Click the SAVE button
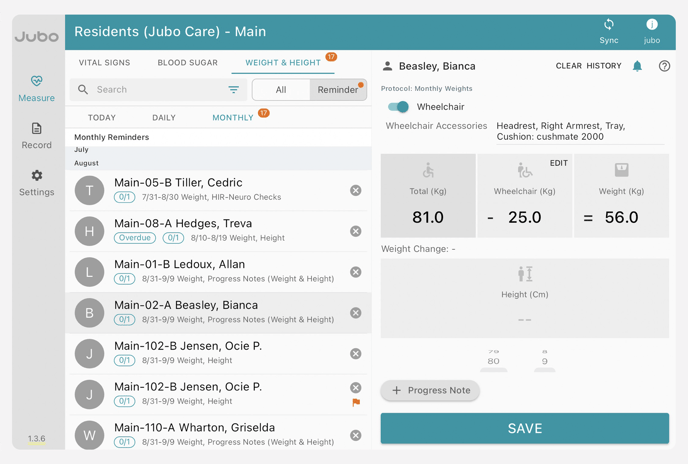The image size is (688, 464). tap(525, 428)
